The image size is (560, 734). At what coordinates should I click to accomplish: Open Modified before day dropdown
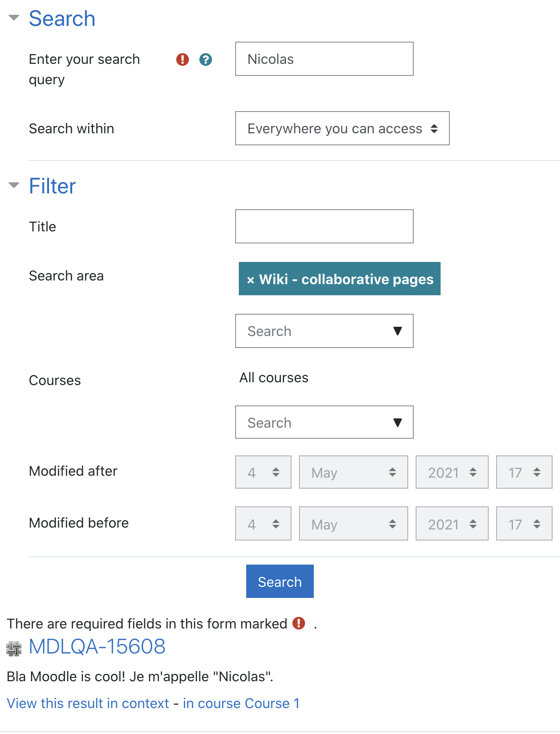[263, 523]
